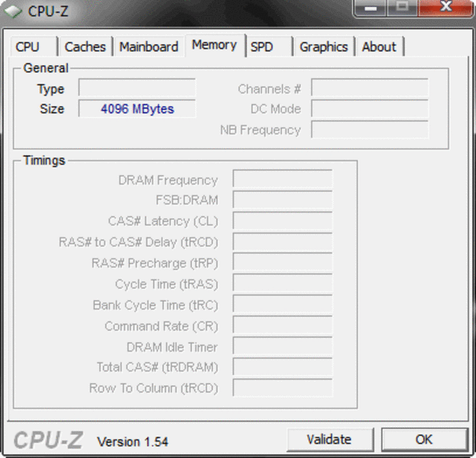Viewport: 476px width, 458px height.
Task: Select the Mainboard tab
Action: pyautogui.click(x=149, y=47)
